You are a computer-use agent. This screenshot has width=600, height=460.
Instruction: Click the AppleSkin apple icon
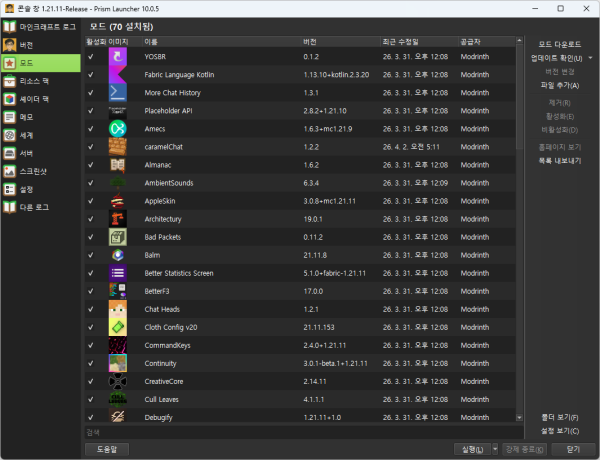117,201
